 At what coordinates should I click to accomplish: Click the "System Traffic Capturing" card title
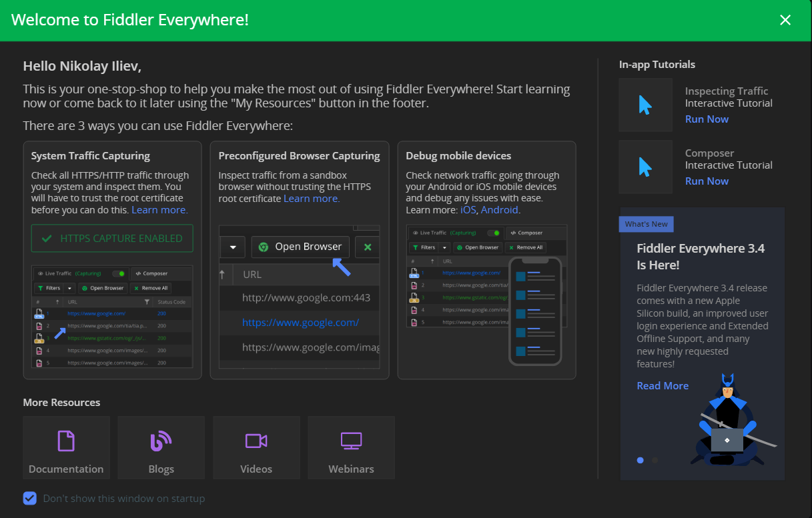coord(91,155)
